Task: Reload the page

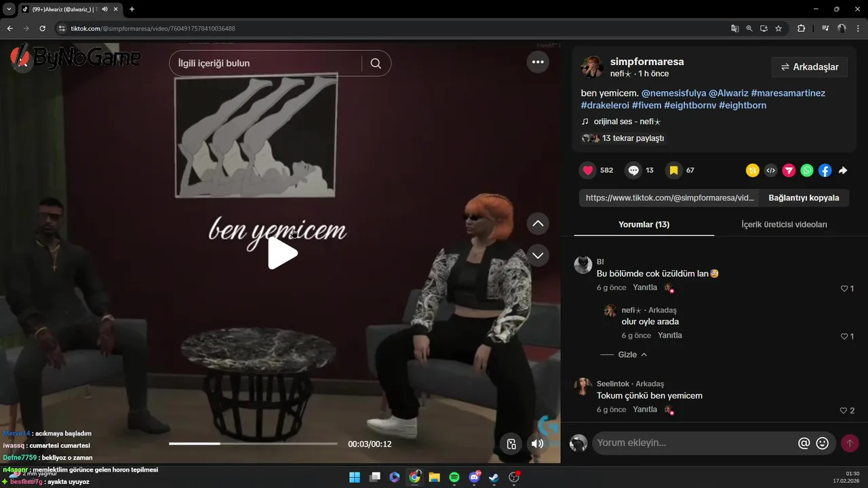Action: point(42,28)
